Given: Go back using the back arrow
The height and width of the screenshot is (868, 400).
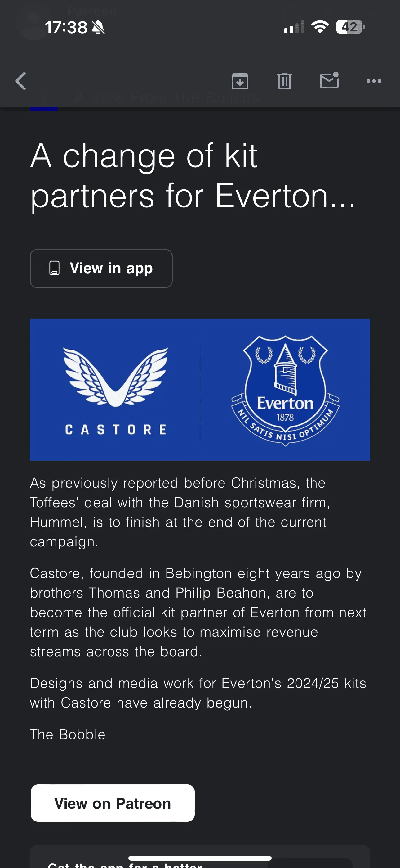Looking at the screenshot, I should click(x=21, y=81).
